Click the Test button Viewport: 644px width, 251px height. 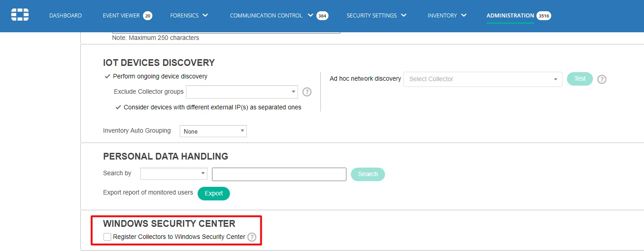pyautogui.click(x=580, y=79)
